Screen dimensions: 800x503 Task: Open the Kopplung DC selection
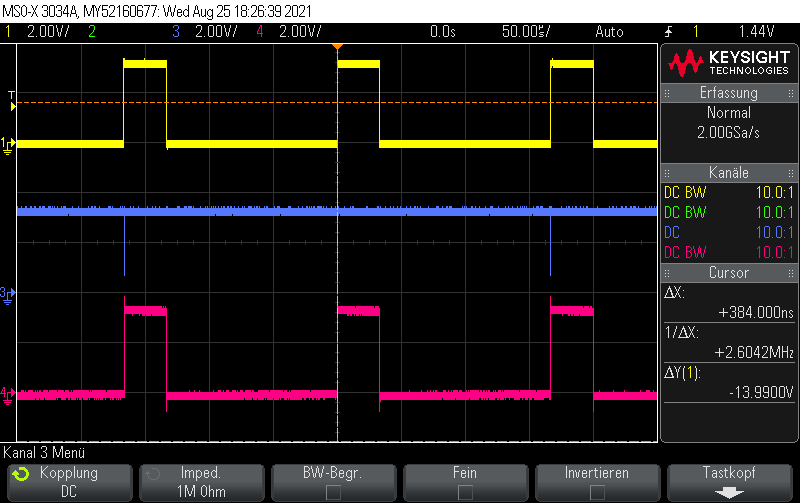(70, 483)
